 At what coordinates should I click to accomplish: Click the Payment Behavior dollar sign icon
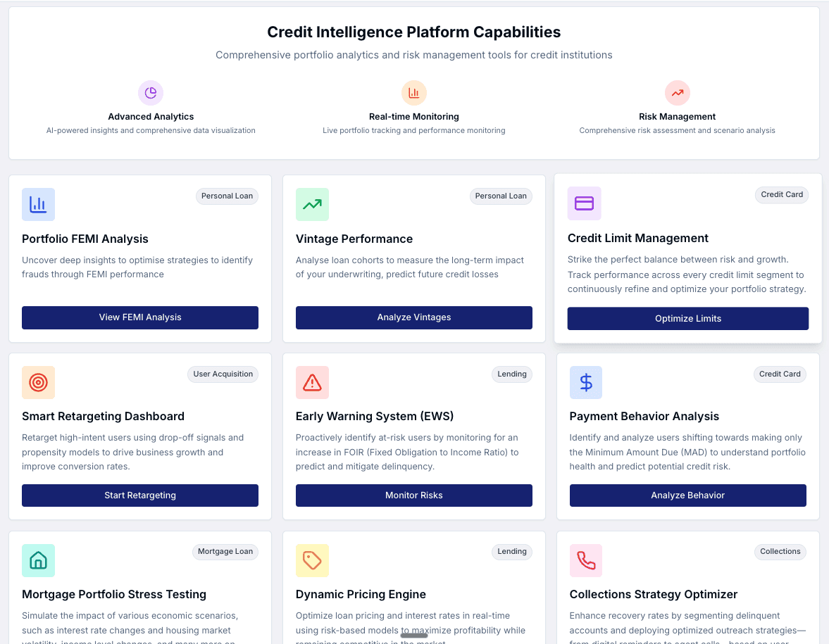coord(586,382)
